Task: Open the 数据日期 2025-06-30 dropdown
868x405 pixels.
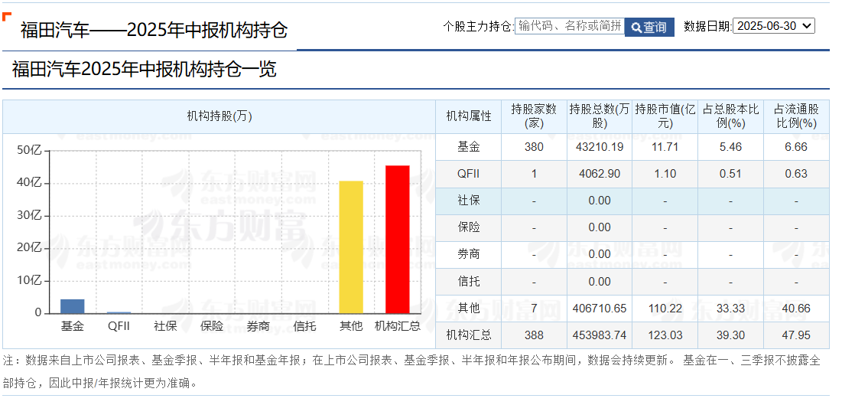Action: tap(774, 25)
